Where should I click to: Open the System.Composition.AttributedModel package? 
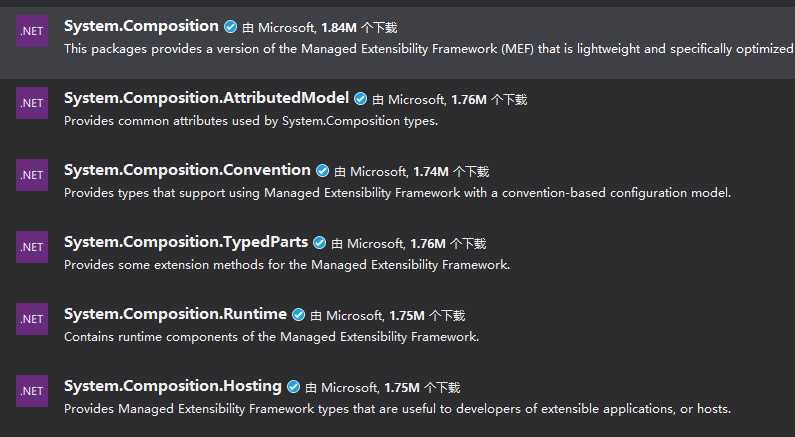pyautogui.click(x=206, y=98)
